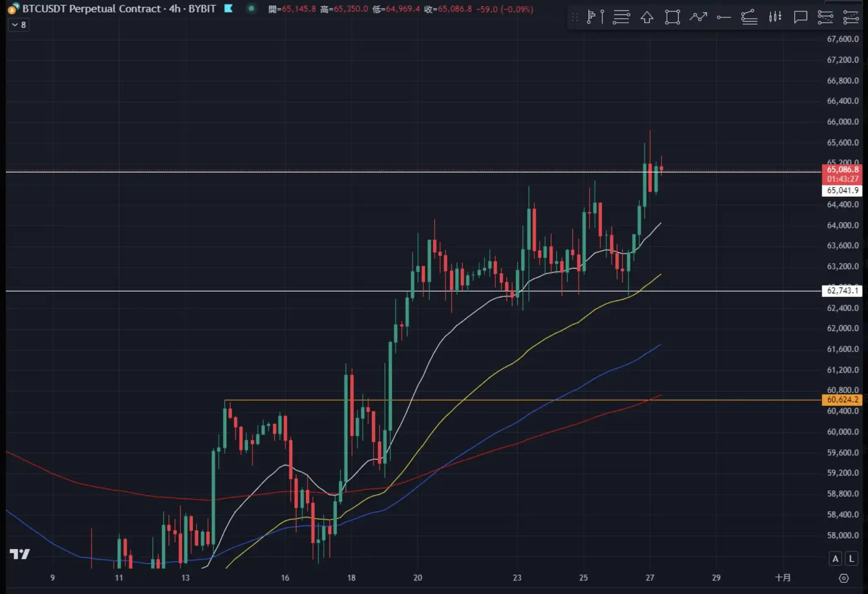Image resolution: width=868 pixels, height=594 pixels.
Task: Select the path polyline arrow tool
Action: click(698, 17)
